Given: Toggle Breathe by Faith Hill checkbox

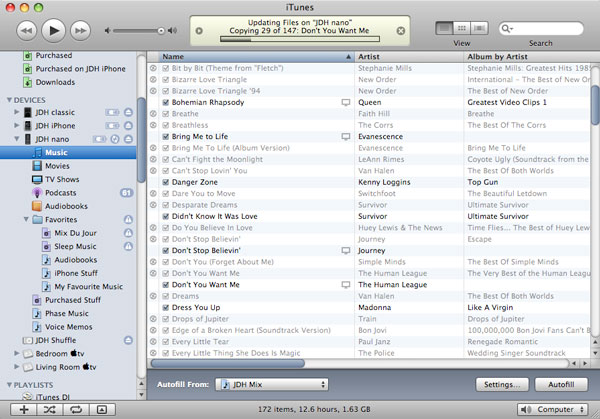Looking at the screenshot, I should pyautogui.click(x=166, y=114).
